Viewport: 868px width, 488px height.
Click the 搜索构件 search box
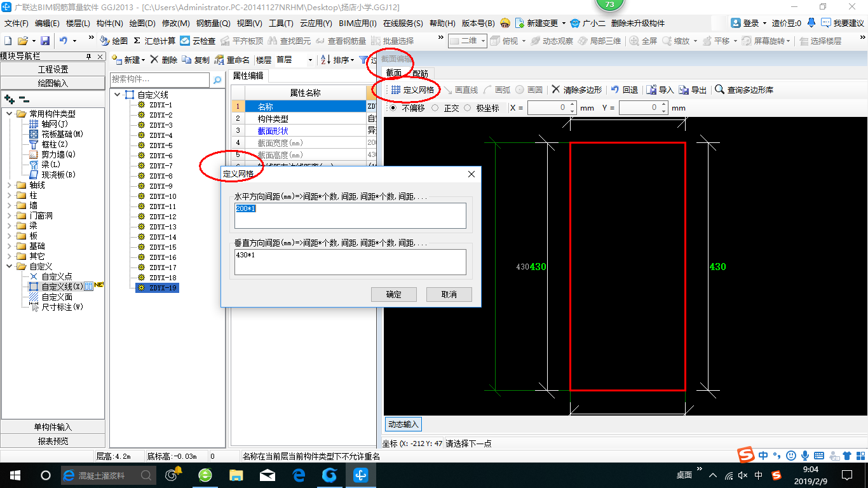pos(159,80)
